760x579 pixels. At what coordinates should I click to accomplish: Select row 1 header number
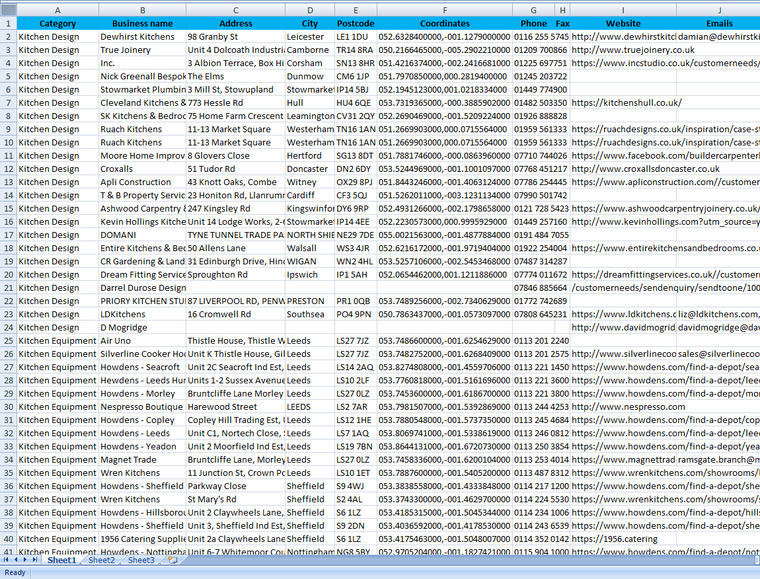(8, 23)
